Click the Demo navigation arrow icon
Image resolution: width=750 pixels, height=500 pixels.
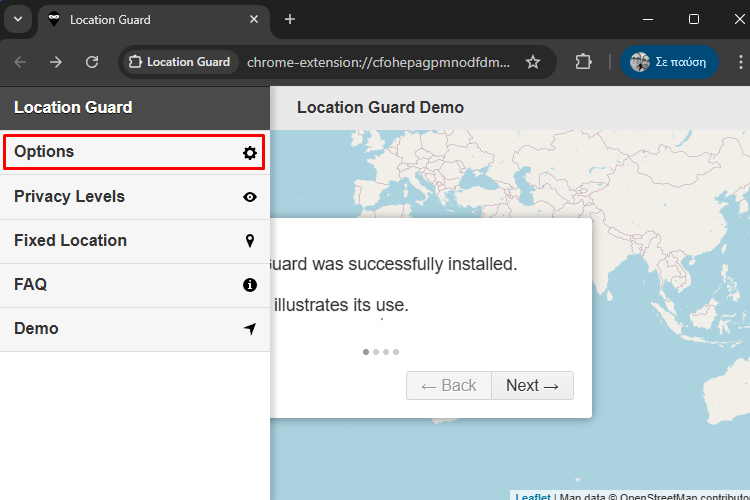250,329
